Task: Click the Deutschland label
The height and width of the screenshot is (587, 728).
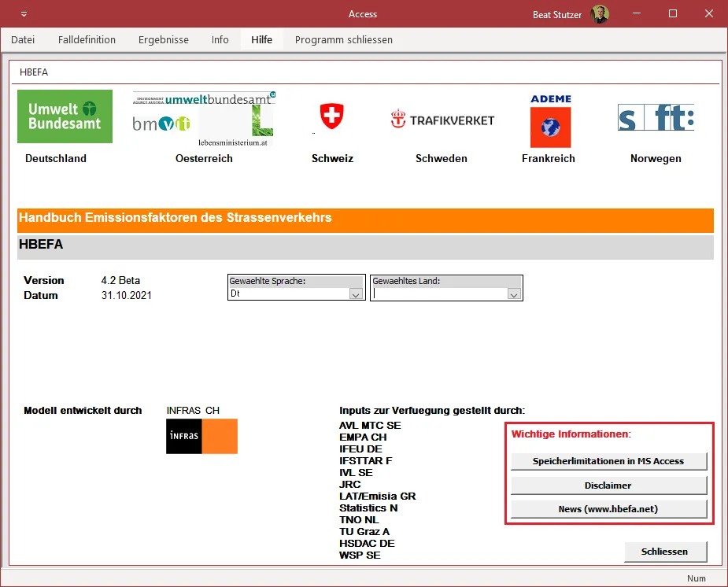Action: click(56, 159)
